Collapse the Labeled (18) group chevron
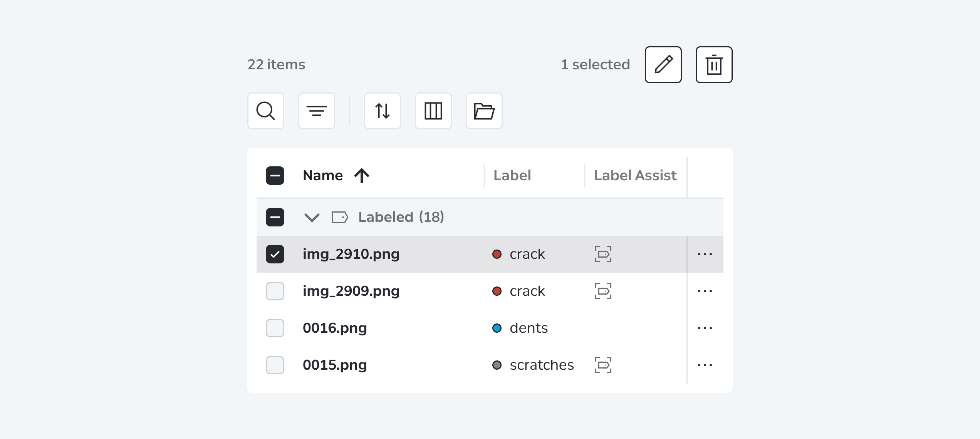Screen dimensions: 980x439 (x=312, y=218)
